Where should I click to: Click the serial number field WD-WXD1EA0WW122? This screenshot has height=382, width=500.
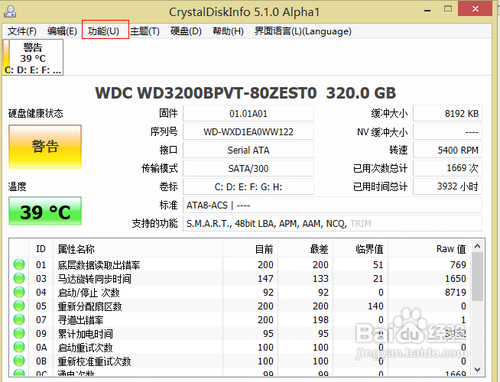(x=248, y=132)
